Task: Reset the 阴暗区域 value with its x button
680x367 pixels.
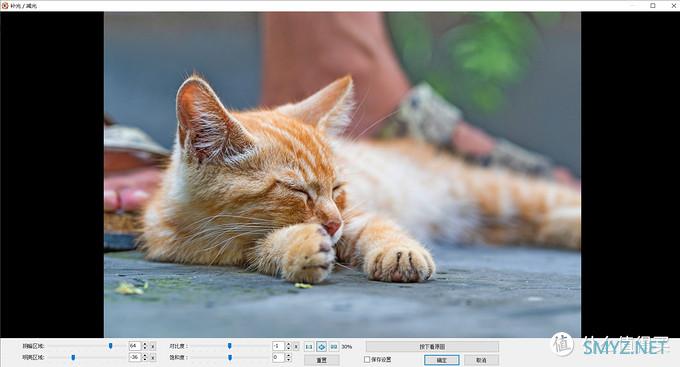Action: [153, 347]
